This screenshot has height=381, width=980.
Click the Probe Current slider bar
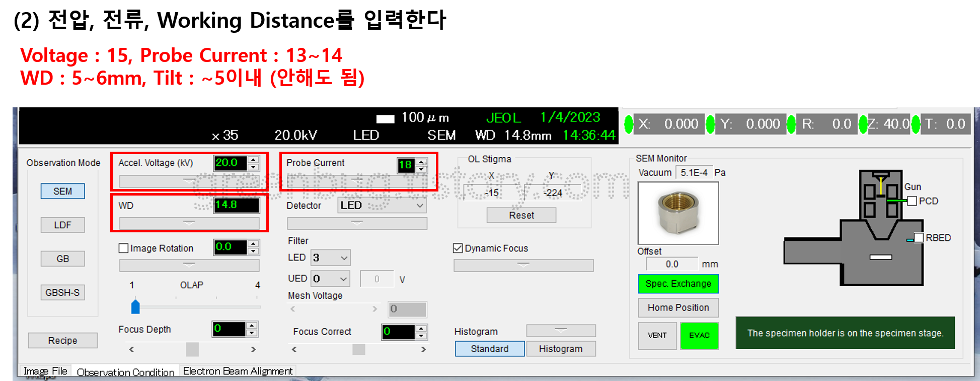point(357,180)
